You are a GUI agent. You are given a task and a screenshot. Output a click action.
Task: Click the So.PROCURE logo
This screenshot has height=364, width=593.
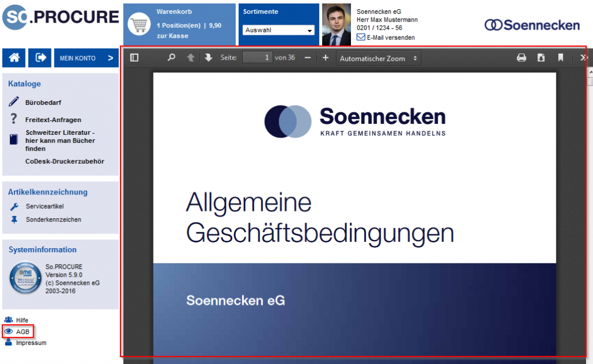60,17
